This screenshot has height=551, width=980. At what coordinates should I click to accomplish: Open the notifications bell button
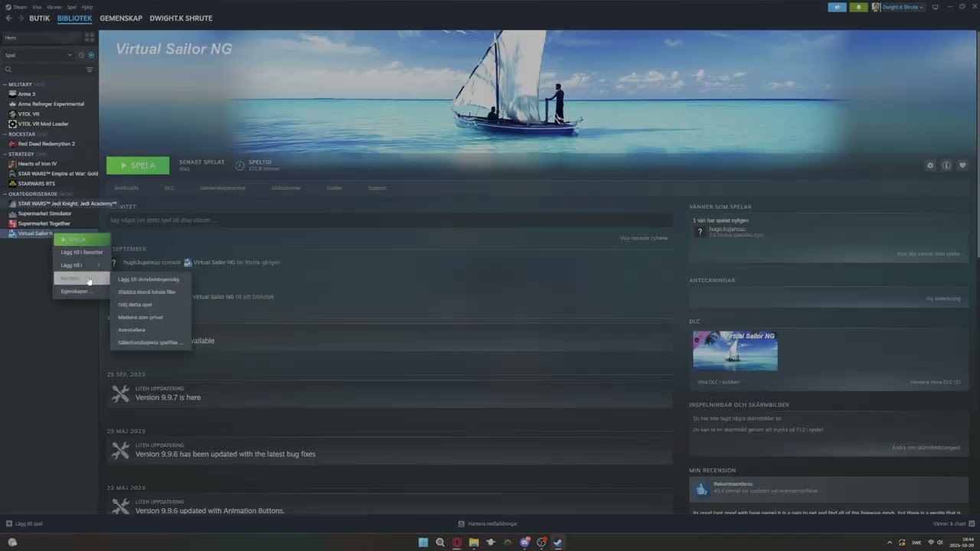click(858, 7)
